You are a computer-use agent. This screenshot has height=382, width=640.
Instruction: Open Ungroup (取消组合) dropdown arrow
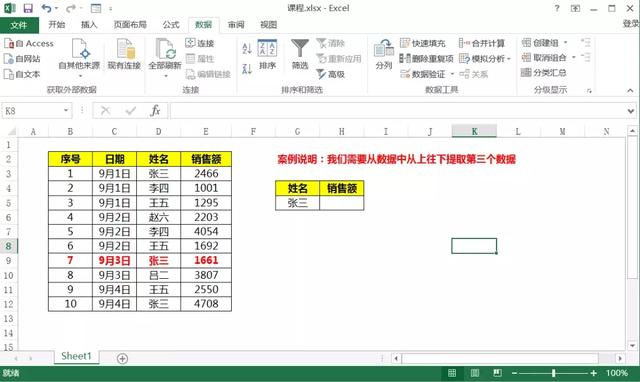pos(574,58)
